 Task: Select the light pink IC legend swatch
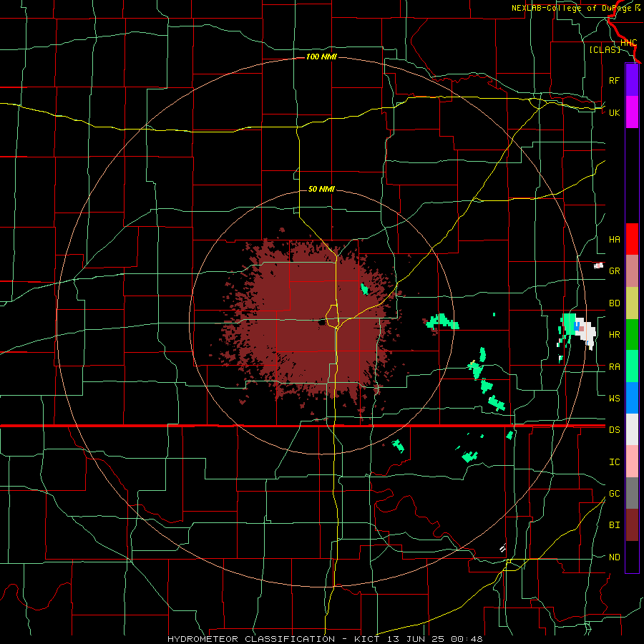[632, 462]
